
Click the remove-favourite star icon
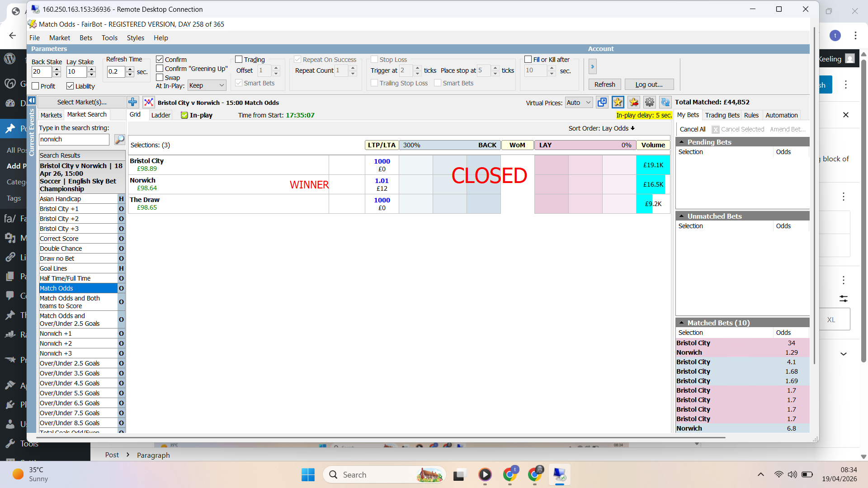coord(634,103)
